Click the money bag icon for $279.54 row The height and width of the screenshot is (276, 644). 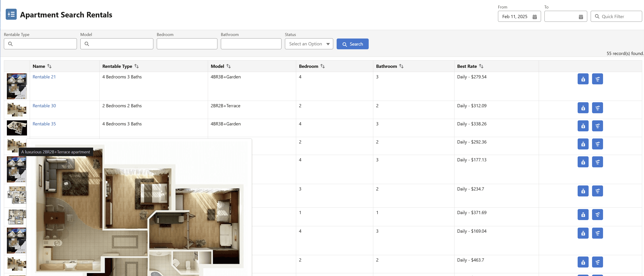[583, 79]
